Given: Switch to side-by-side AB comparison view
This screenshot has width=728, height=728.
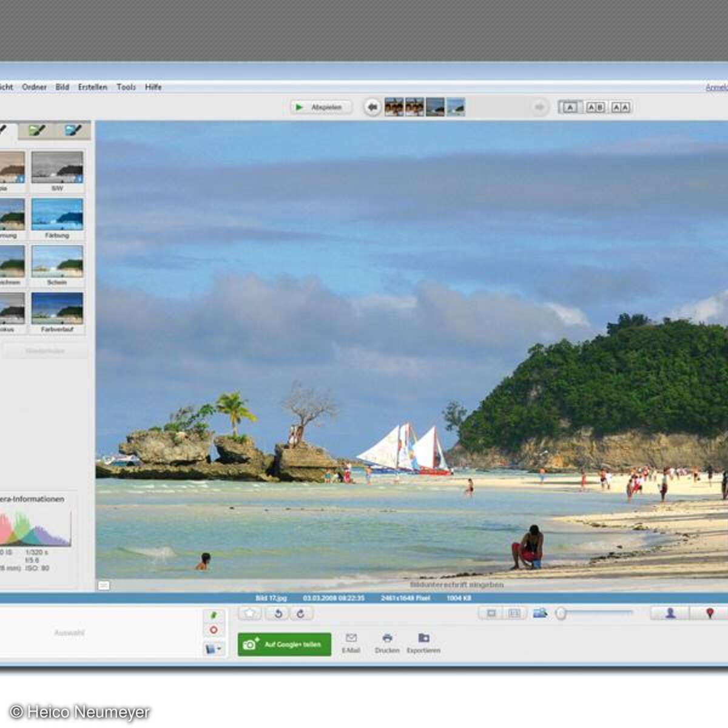Looking at the screenshot, I should (595, 107).
